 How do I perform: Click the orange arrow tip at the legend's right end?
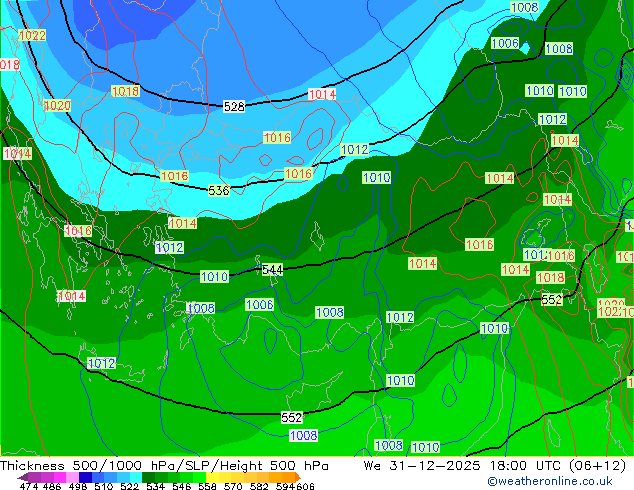pyautogui.click(x=297, y=477)
